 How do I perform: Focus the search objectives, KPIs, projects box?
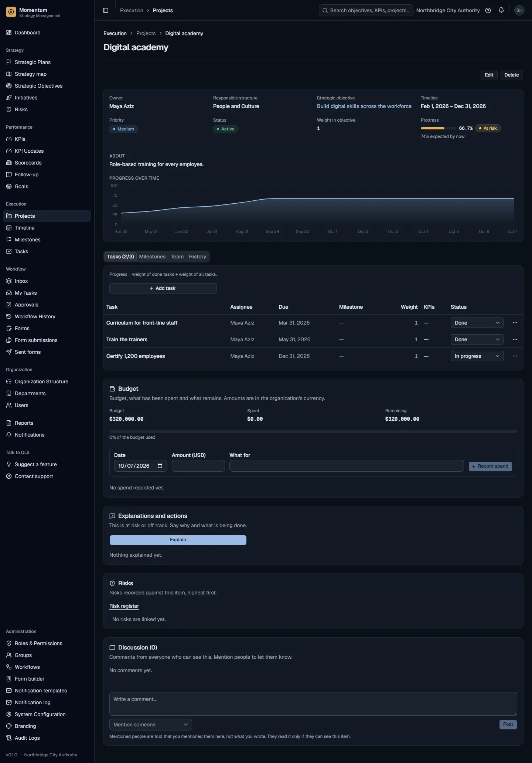coord(366,10)
